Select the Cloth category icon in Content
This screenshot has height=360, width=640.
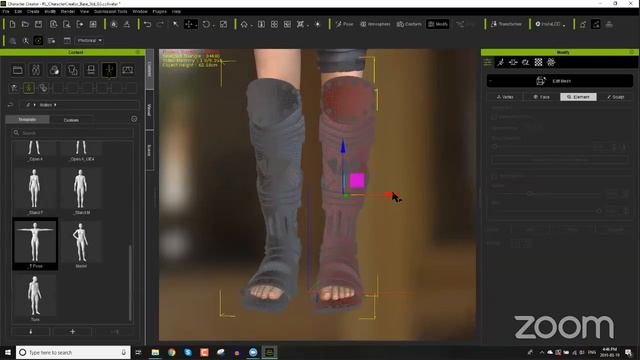(73, 70)
